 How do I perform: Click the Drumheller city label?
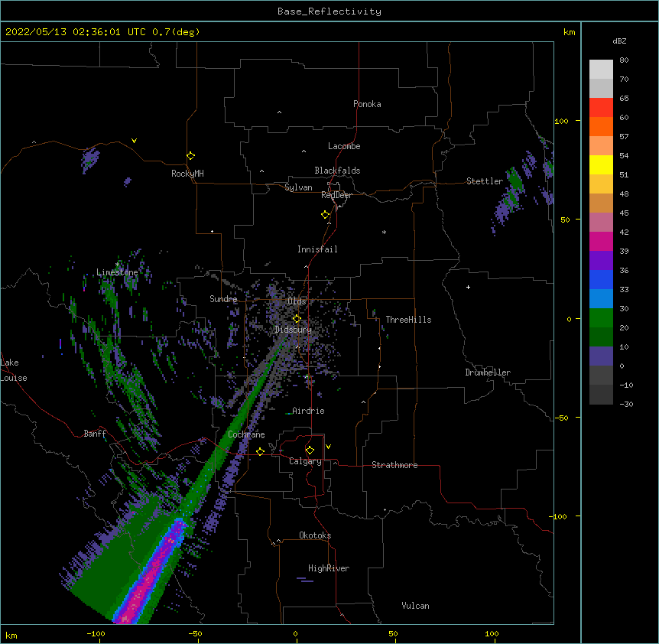[x=488, y=372]
